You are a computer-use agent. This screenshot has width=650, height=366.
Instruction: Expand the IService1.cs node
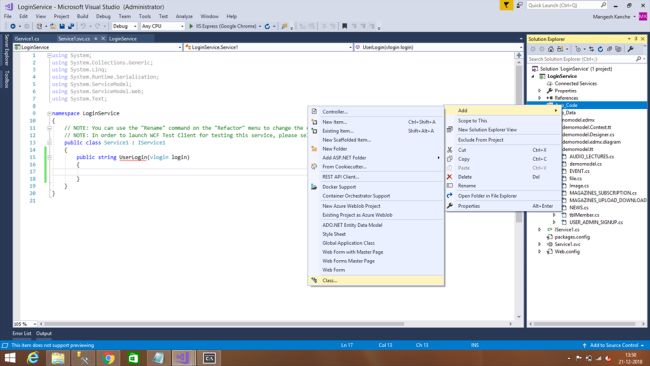540,230
